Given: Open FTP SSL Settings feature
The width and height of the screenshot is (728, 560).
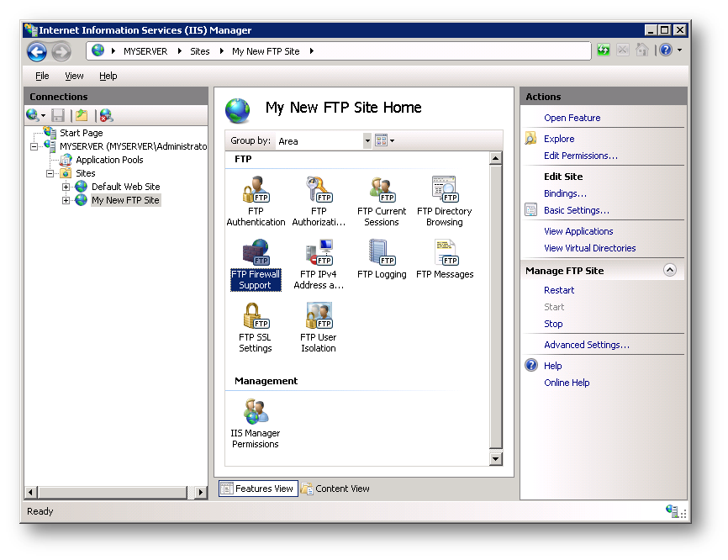Looking at the screenshot, I should coord(256,327).
